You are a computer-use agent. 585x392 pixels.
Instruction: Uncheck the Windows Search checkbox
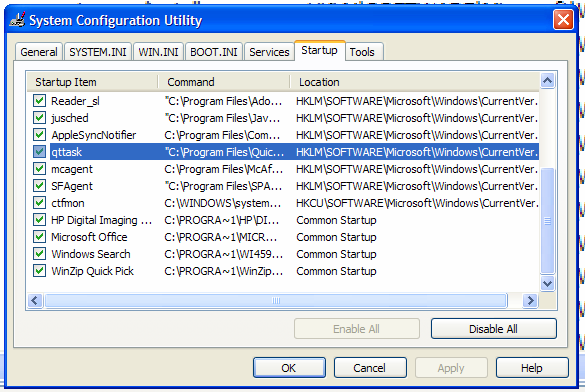tap(39, 254)
